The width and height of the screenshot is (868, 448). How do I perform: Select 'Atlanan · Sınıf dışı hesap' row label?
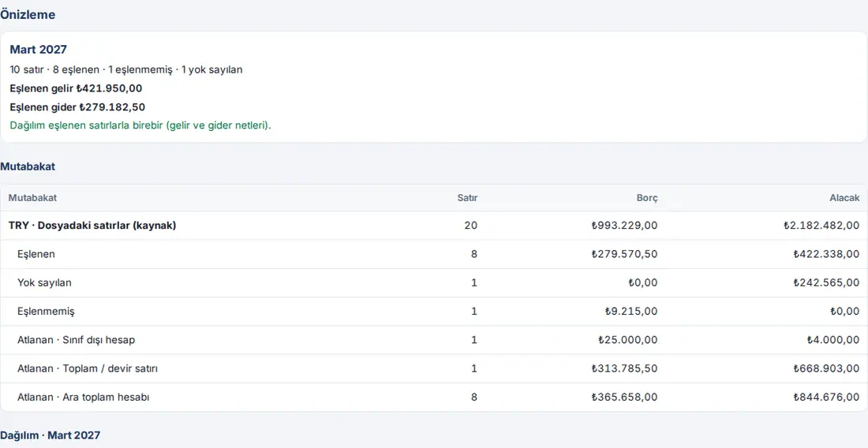coord(76,340)
